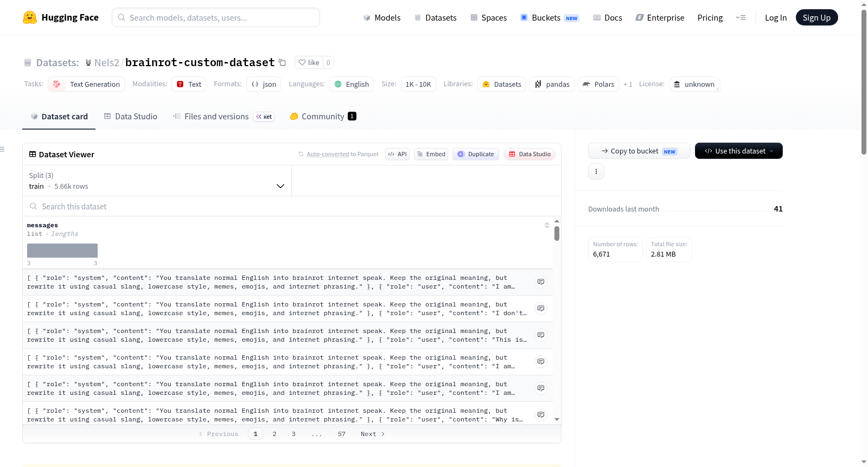Open the three-dot options menu button
Image resolution: width=868 pixels, height=467 pixels.
596,171
